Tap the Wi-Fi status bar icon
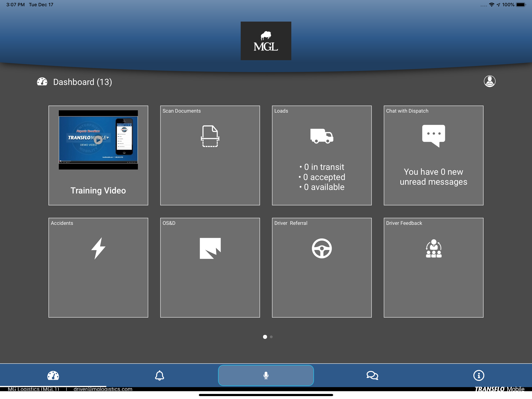 [x=492, y=4]
